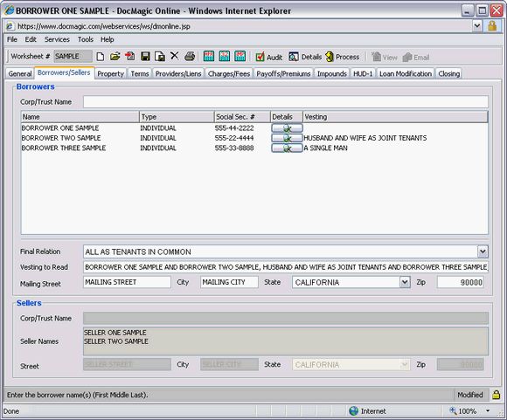Open details for BORROWER TWO SAMPLE

[x=287, y=138]
